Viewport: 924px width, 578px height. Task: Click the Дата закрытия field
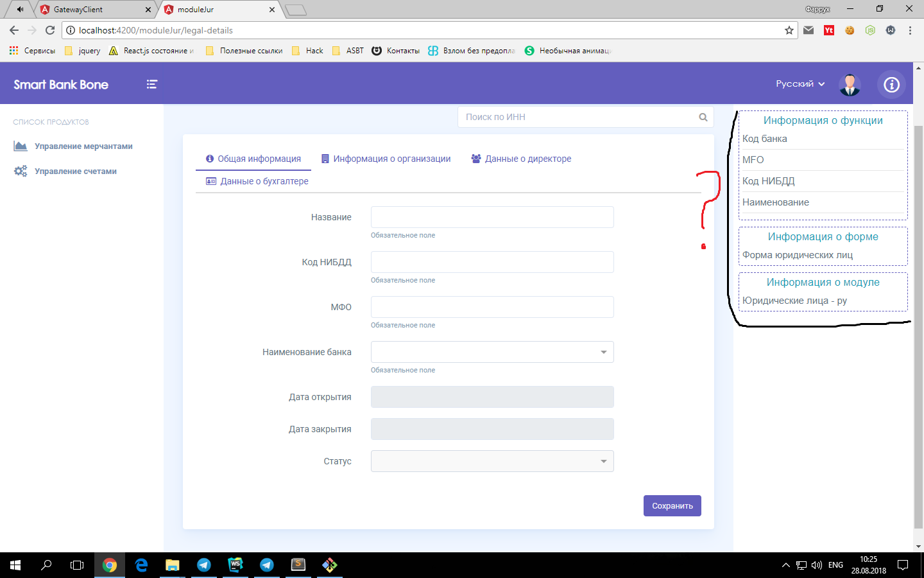coord(492,429)
